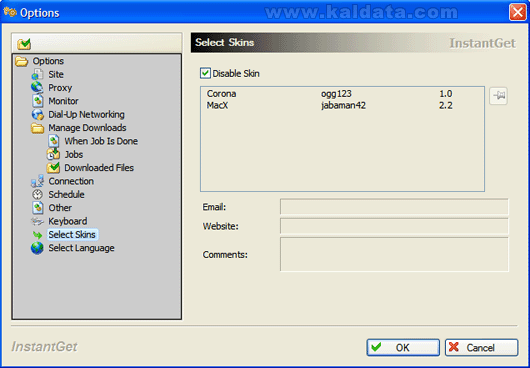Screen dimensions: 530x368
Task: Select the MacX skin name
Action: pyautogui.click(x=217, y=105)
